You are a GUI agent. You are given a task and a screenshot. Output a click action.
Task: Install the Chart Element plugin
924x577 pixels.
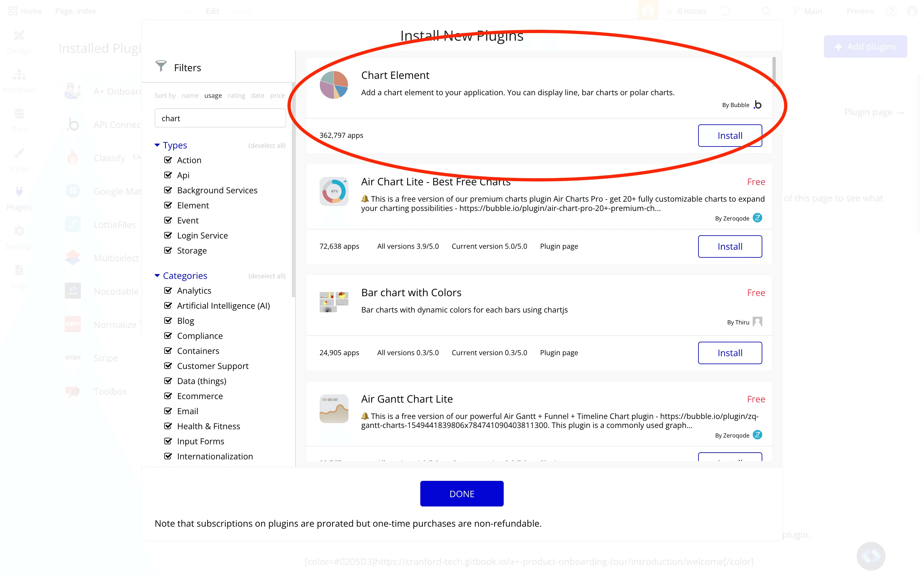point(730,136)
